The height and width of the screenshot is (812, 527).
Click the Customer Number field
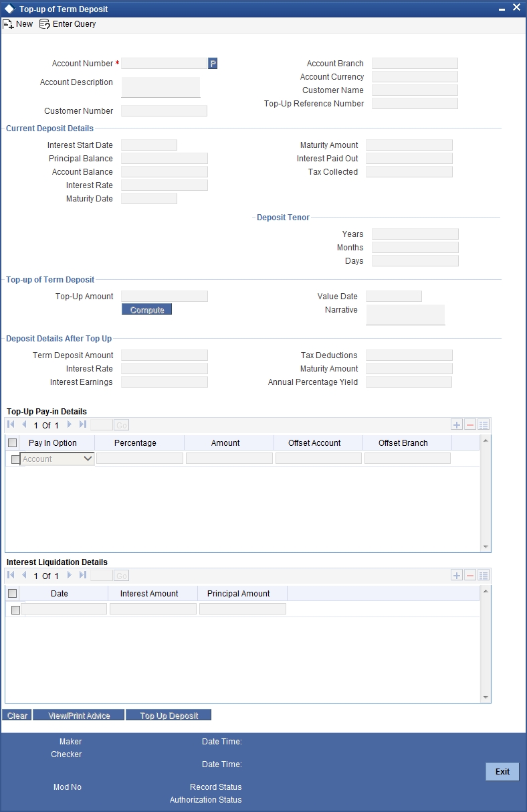pos(164,111)
